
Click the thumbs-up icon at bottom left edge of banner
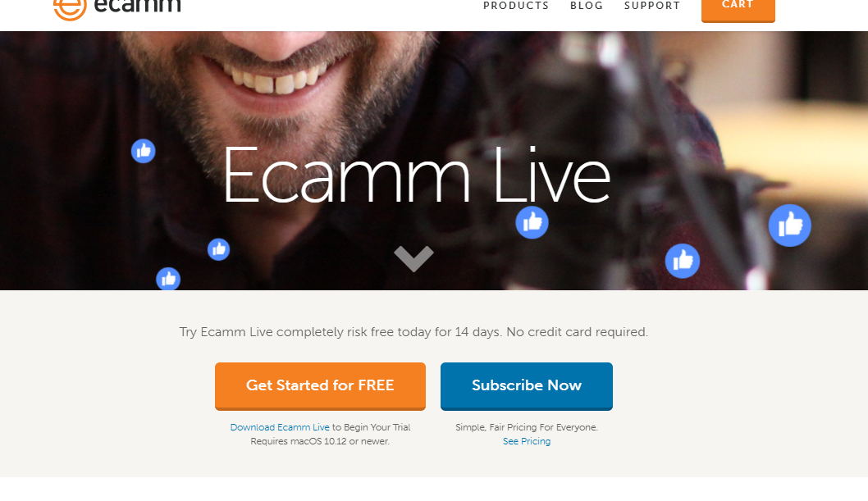click(x=168, y=280)
